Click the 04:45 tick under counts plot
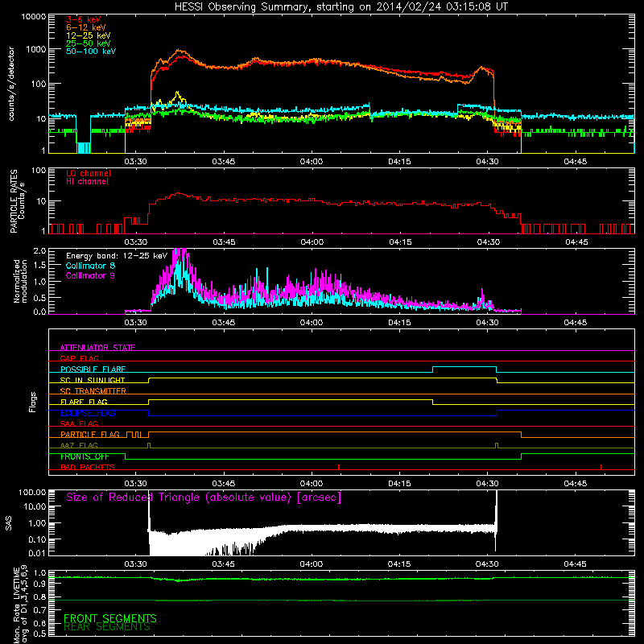This screenshot has height=644, width=644. [x=575, y=162]
